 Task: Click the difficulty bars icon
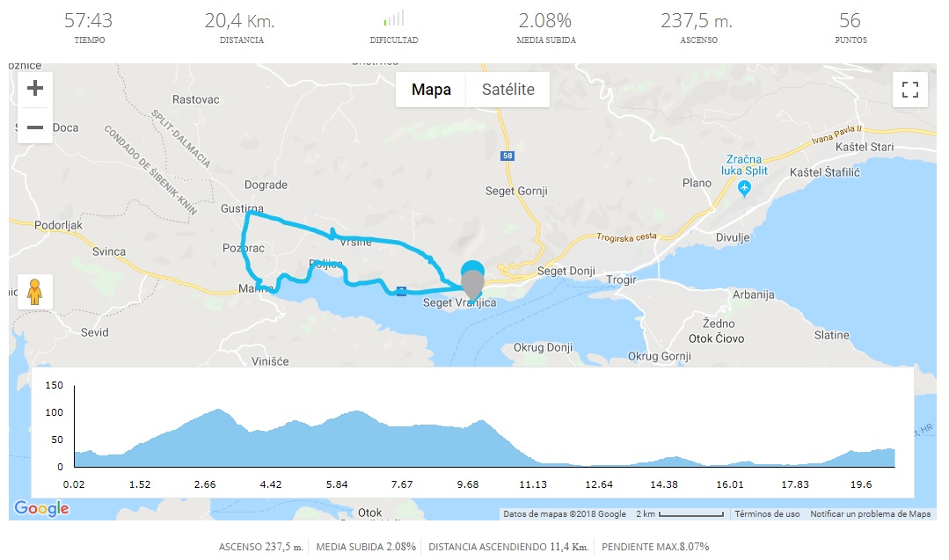393,18
